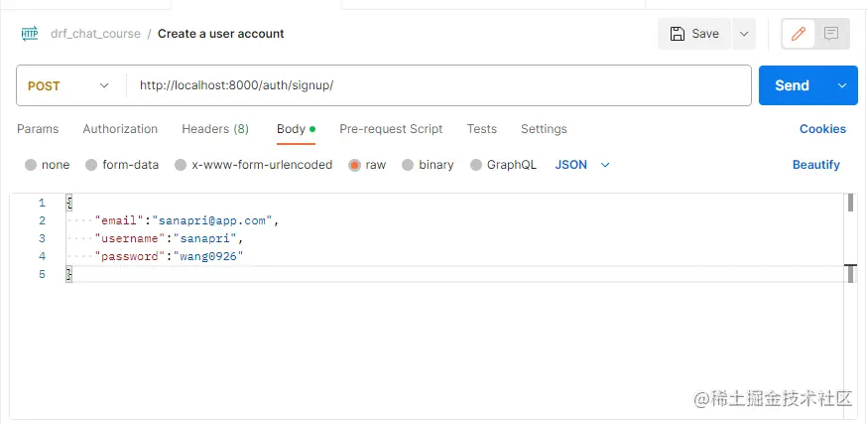Select the form-data body option
This screenshot has height=424, width=868.
coord(122,165)
